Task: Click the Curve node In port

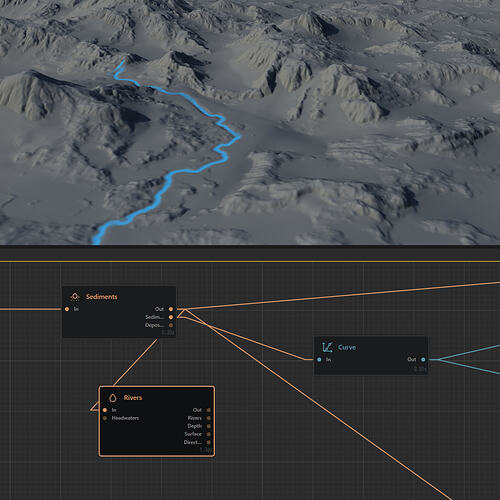Action: point(319,359)
